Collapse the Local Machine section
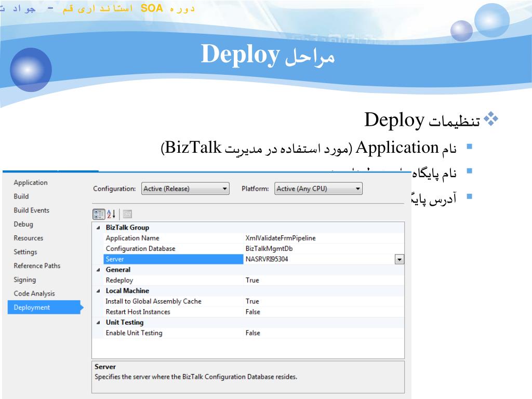 (98, 291)
